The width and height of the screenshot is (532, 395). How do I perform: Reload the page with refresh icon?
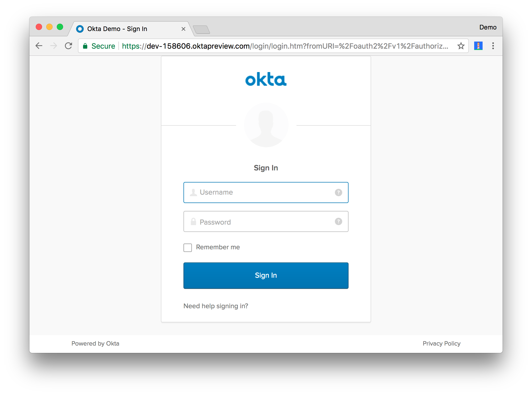point(69,46)
